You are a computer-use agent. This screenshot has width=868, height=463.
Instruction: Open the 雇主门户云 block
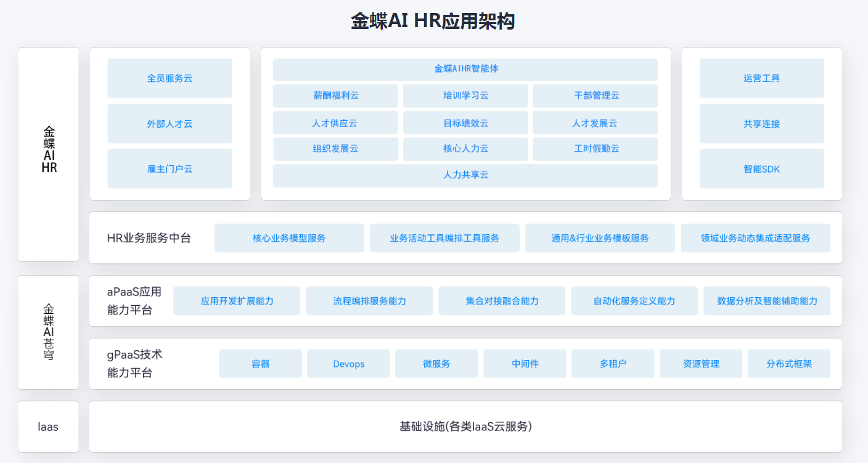[x=170, y=168]
